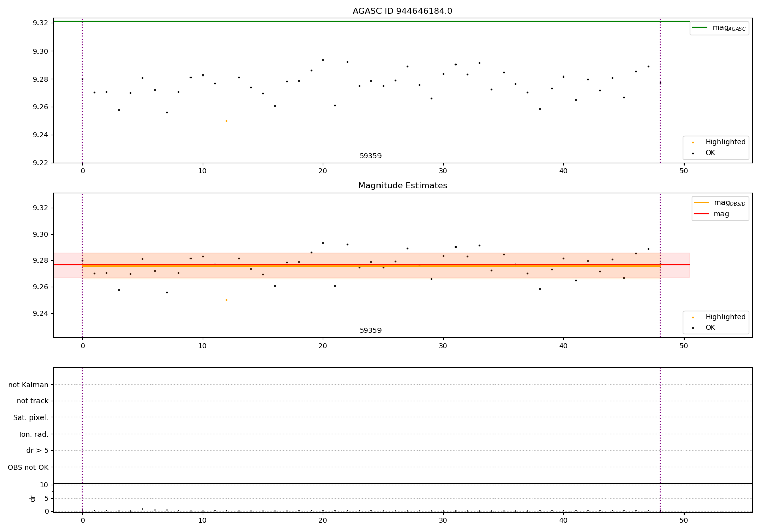This screenshot has height=532, width=760.
Task: Click the '10' tick on dr axis
Action: coord(44,485)
